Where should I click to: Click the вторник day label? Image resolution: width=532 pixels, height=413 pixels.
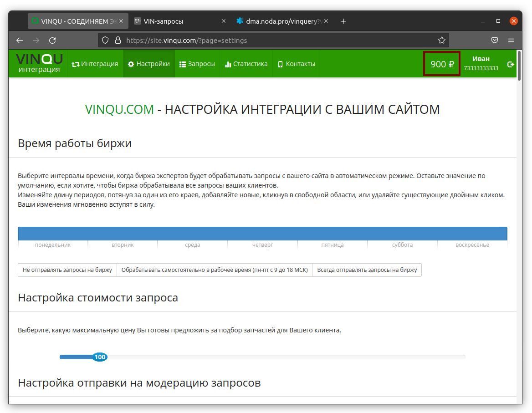pos(123,245)
